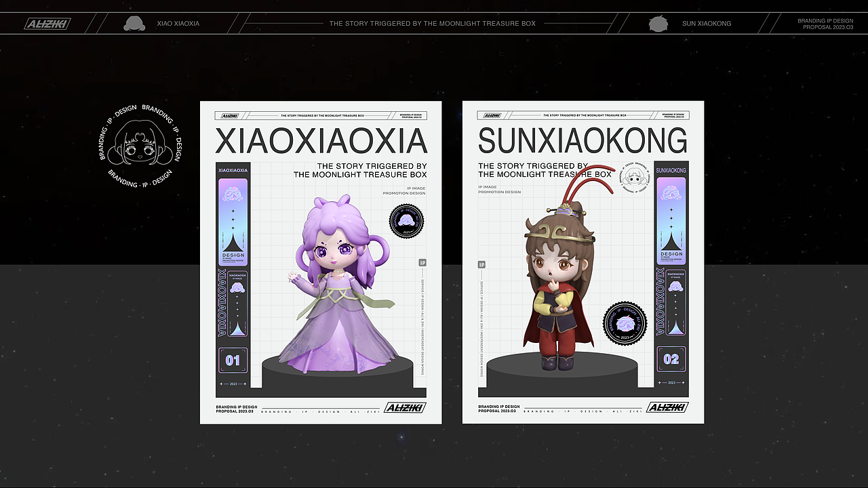Click the ALIZIKI logo at bottom of Xiaoxiaoxia poster
Screen dimensions: 868x488
(x=405, y=407)
